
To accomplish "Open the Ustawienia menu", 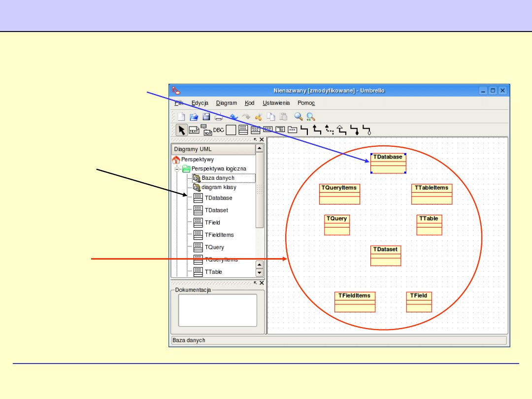I will point(276,103).
